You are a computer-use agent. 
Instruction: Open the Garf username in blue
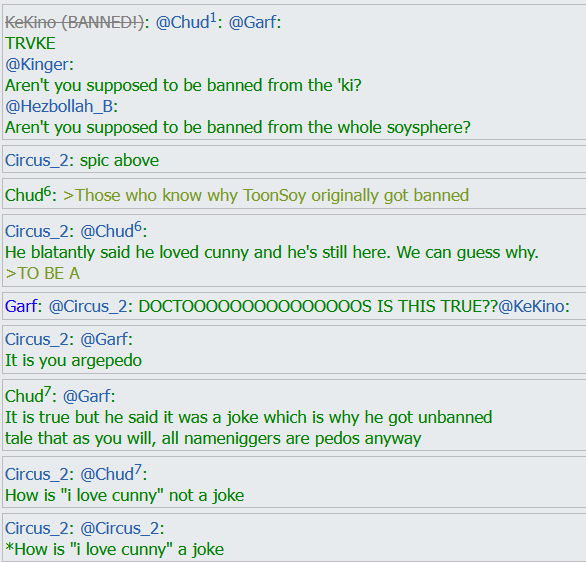tap(21, 306)
